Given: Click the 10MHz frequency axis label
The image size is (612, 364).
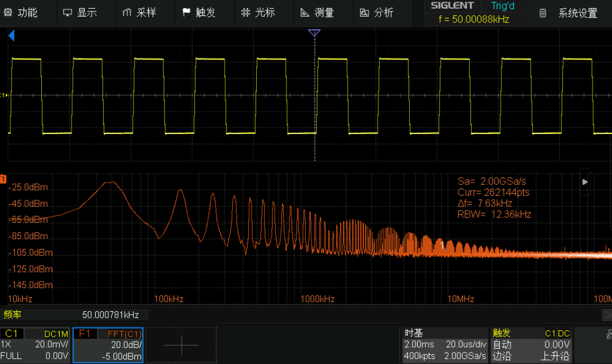Looking at the screenshot, I should 461,299.
